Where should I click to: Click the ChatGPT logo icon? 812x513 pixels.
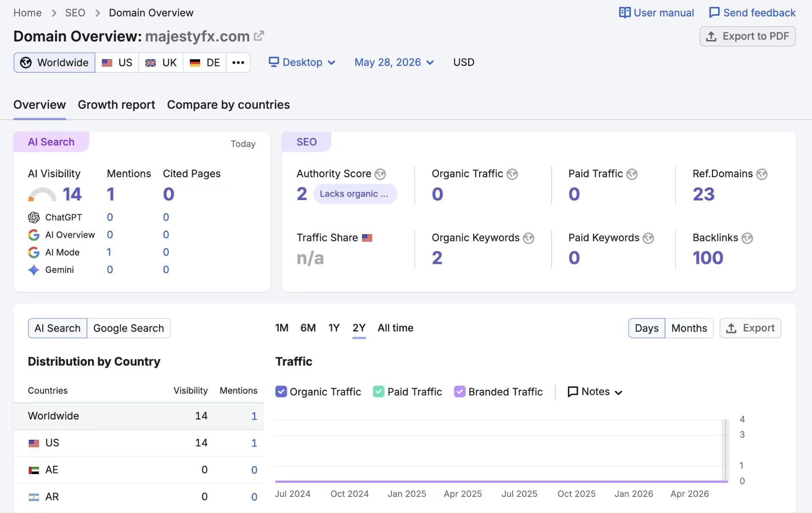coord(34,217)
